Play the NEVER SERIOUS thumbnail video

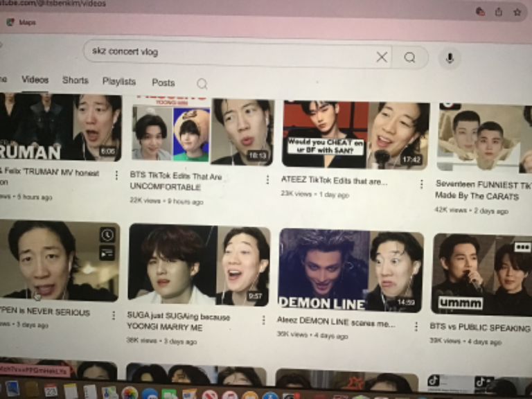pos(60,260)
